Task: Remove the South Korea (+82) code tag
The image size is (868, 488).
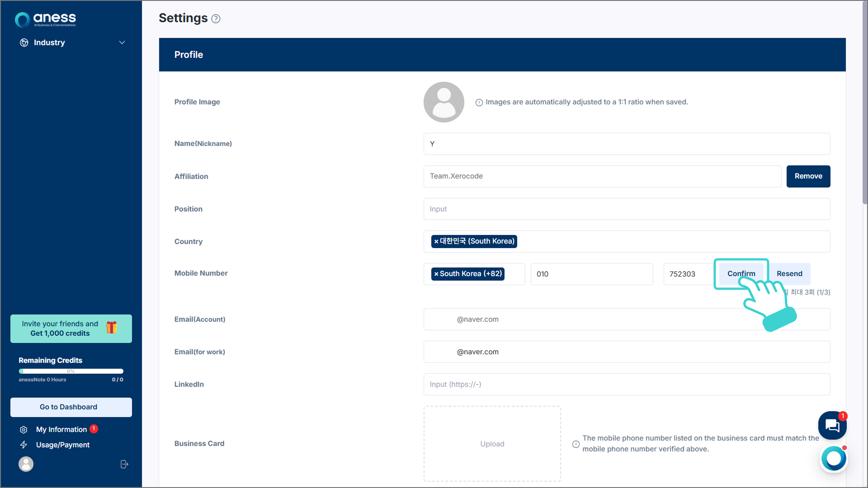Action: [436, 274]
